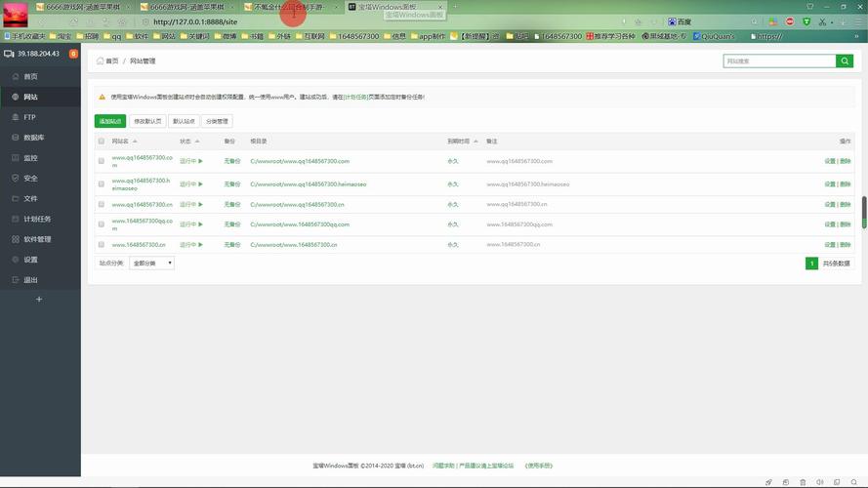Open site name link www.qq1648567300.cn
Screen dimensions: 868x488
point(142,204)
